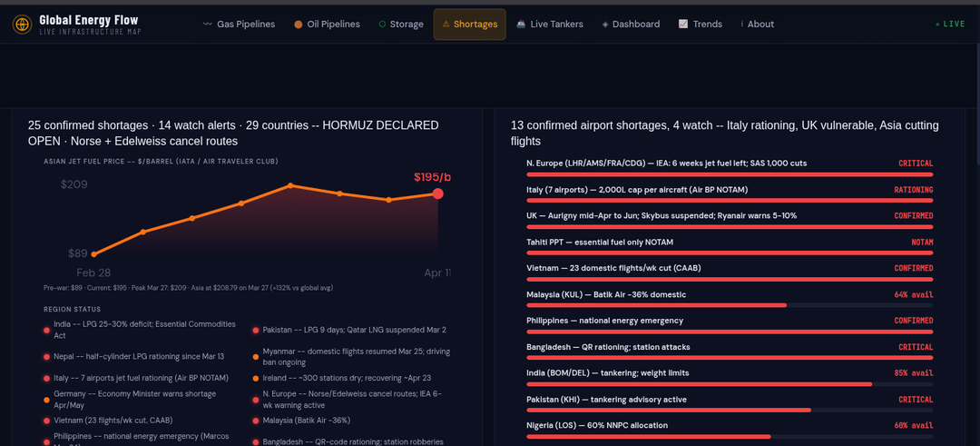The width and height of the screenshot is (980, 446).
Task: Click the green LIVE status indicator
Action: click(950, 25)
